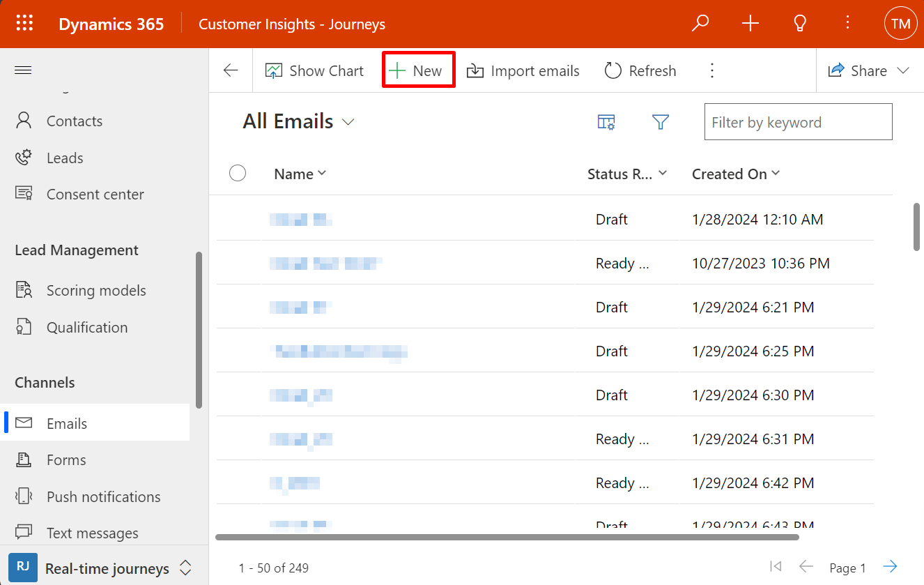Click the Dynamics 365 title
Screen dimensions: 924x585
[x=111, y=24]
